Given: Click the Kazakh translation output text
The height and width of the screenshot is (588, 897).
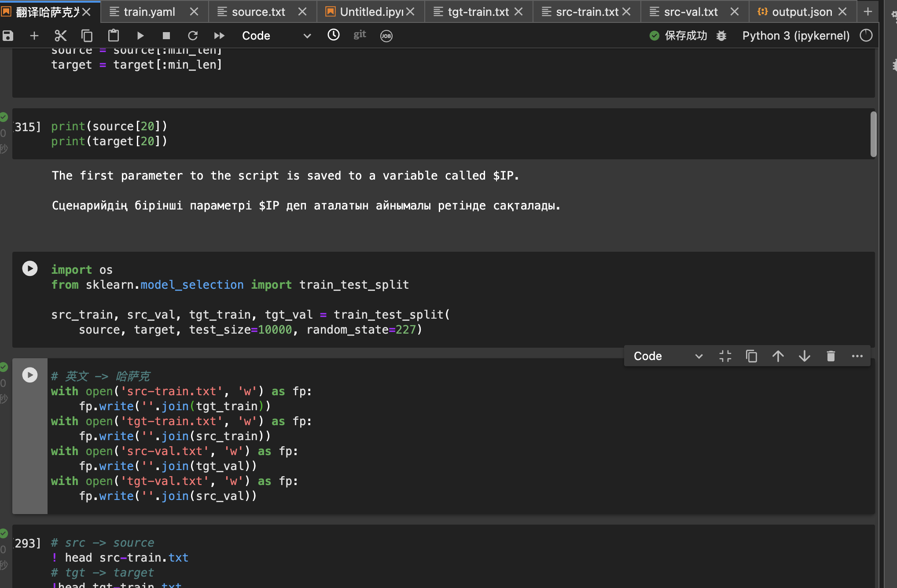Looking at the screenshot, I should [306, 206].
